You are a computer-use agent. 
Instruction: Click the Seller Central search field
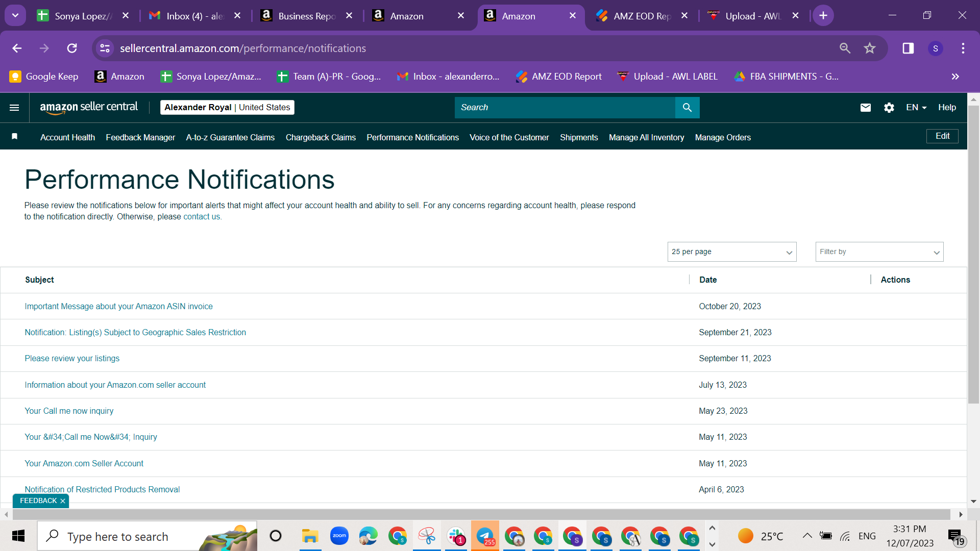[x=565, y=108]
